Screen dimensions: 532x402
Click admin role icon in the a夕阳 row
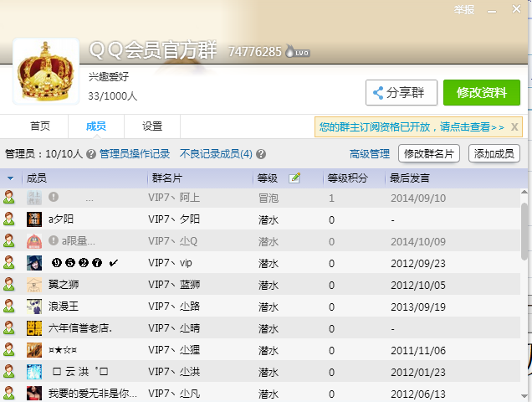(x=9, y=219)
